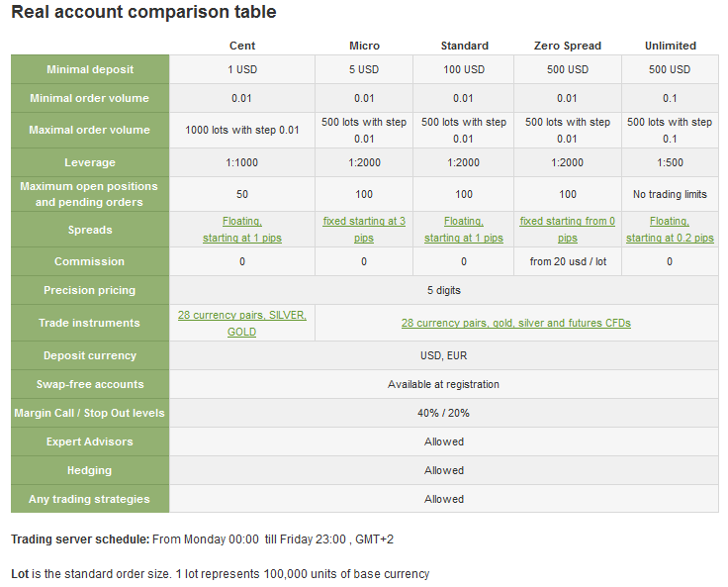Click the 'USD, EUR' deposit currency cell
This screenshot has height=587, width=728.
point(444,355)
